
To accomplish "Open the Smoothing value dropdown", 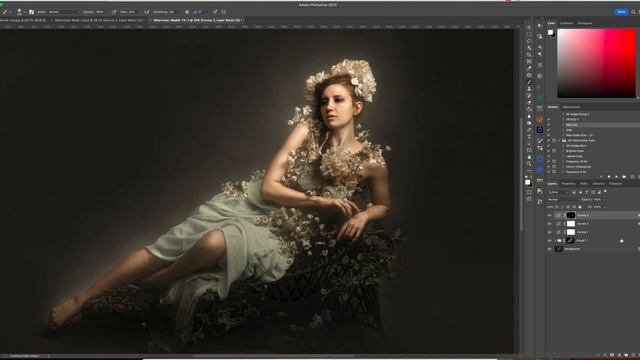I will coord(176,12).
